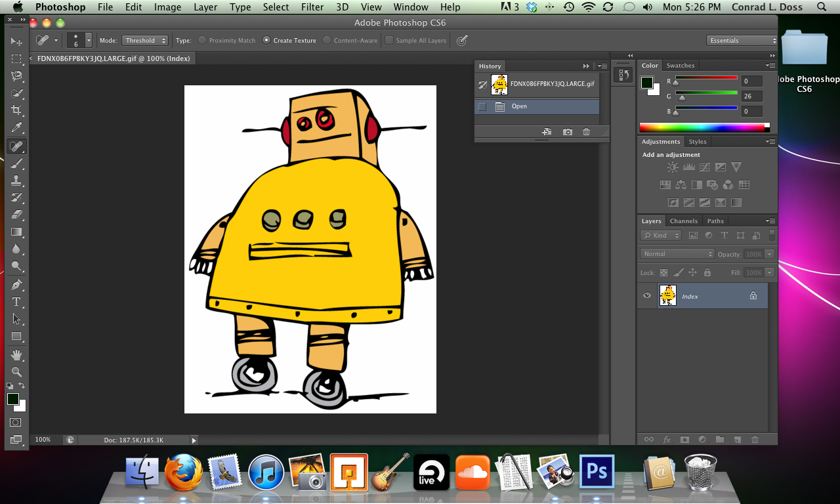
Task: Delete current state in History panel
Action: (x=586, y=132)
